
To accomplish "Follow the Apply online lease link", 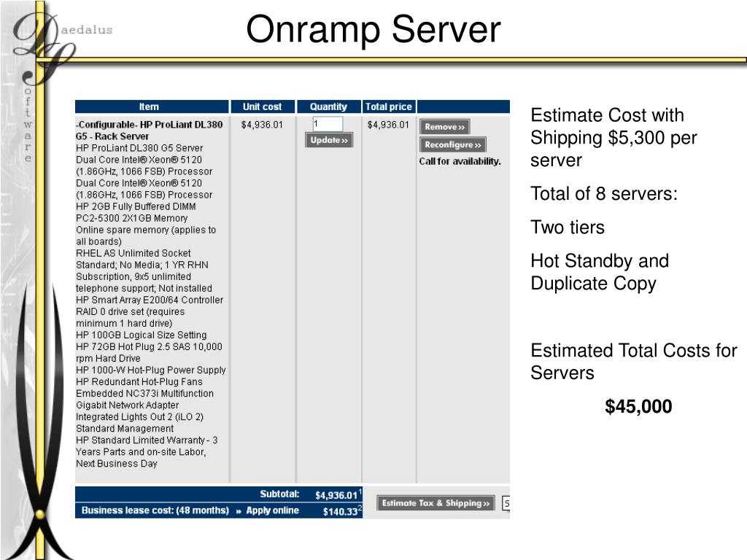I will point(272,510).
